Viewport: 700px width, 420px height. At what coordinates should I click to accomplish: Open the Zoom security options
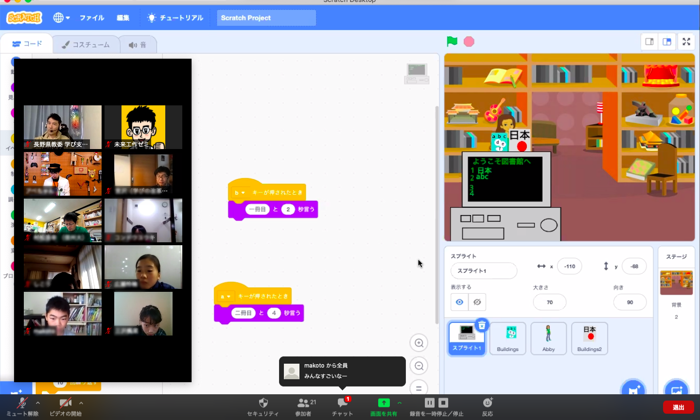[x=263, y=405]
